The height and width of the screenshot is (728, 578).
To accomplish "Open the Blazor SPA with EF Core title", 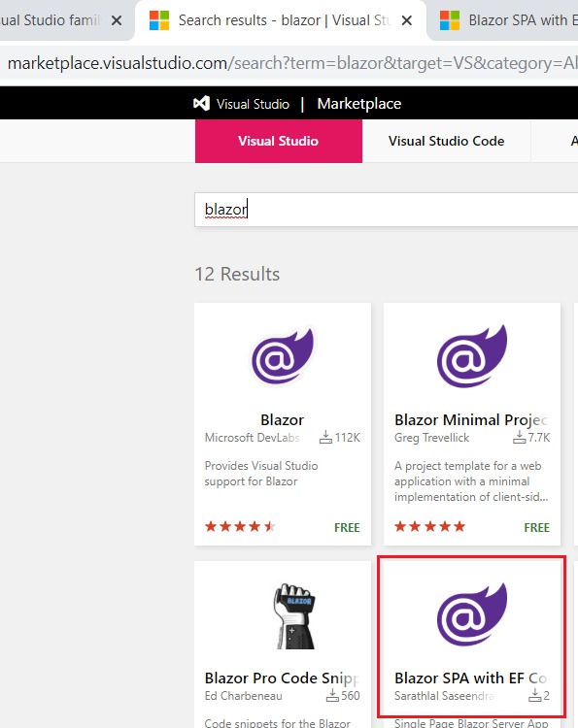I will pos(471,678).
